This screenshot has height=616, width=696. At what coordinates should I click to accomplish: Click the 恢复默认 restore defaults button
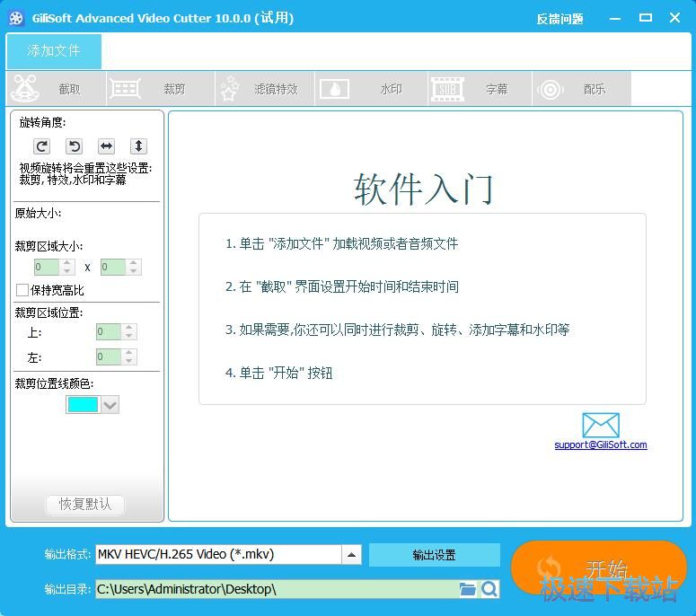pyautogui.click(x=85, y=505)
